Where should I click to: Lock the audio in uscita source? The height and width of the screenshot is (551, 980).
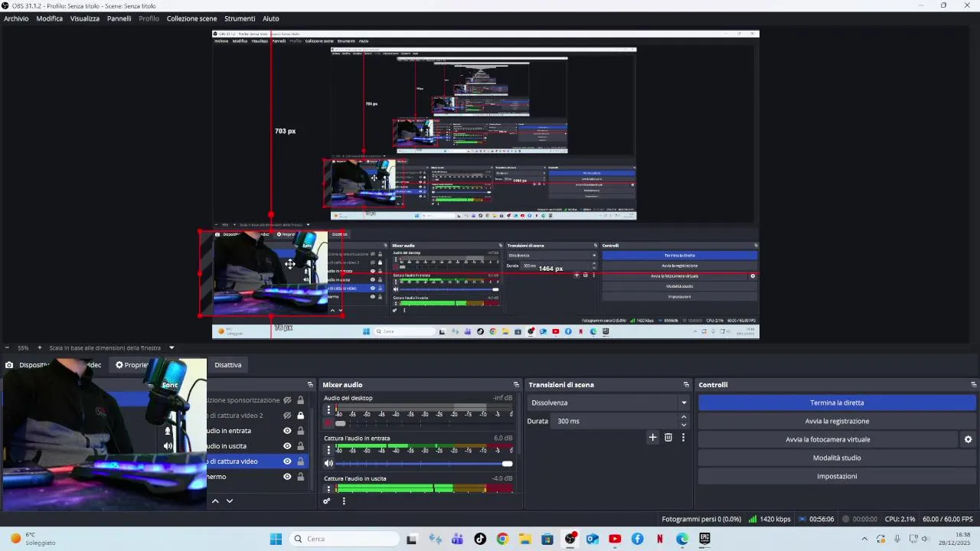300,446
